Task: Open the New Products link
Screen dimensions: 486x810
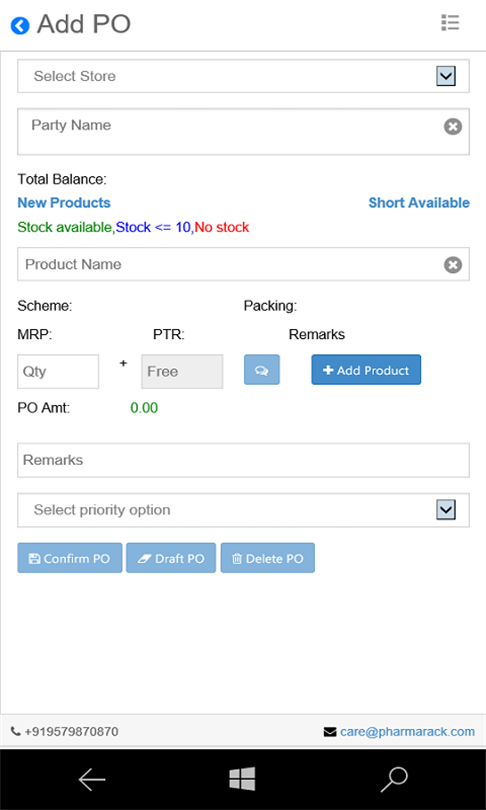Action: (64, 202)
